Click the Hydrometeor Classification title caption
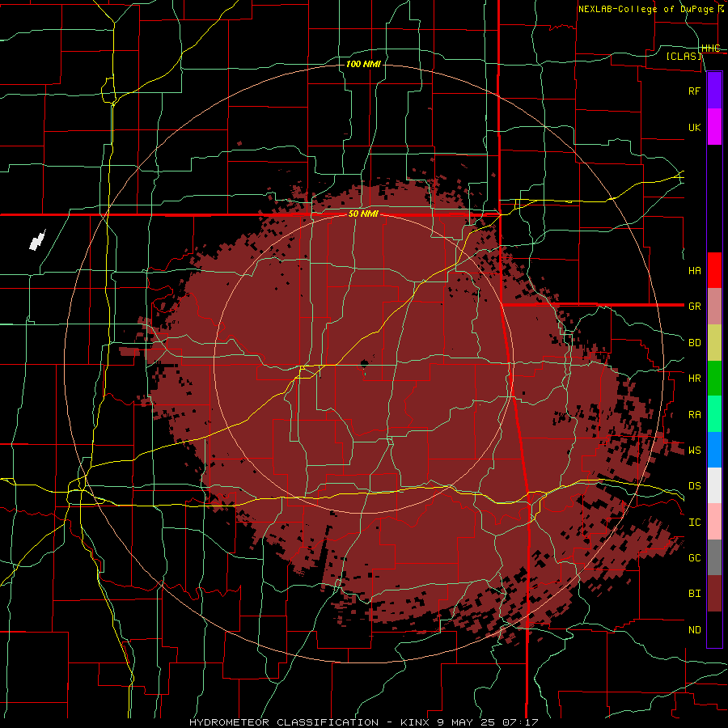The width and height of the screenshot is (728, 728). click(363, 722)
